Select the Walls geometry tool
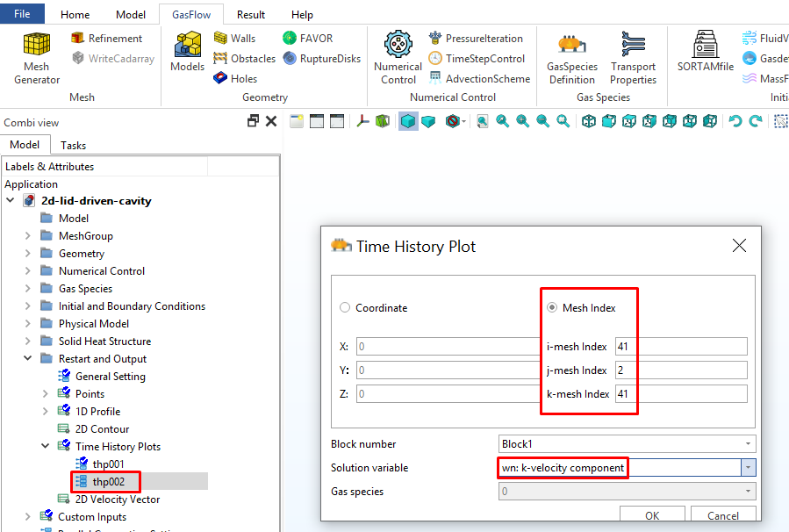The height and width of the screenshot is (532, 789). pos(234,38)
